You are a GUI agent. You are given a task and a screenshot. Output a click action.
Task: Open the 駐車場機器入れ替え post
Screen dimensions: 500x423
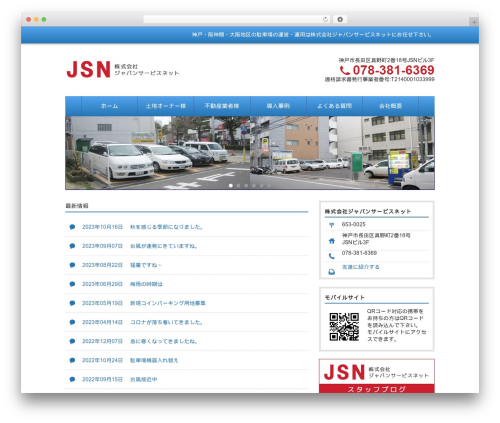click(x=154, y=360)
